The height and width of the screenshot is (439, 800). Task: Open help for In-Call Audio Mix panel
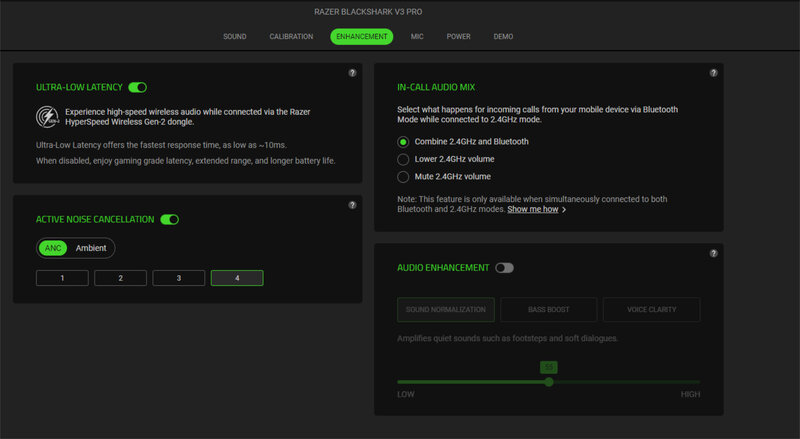(713, 73)
